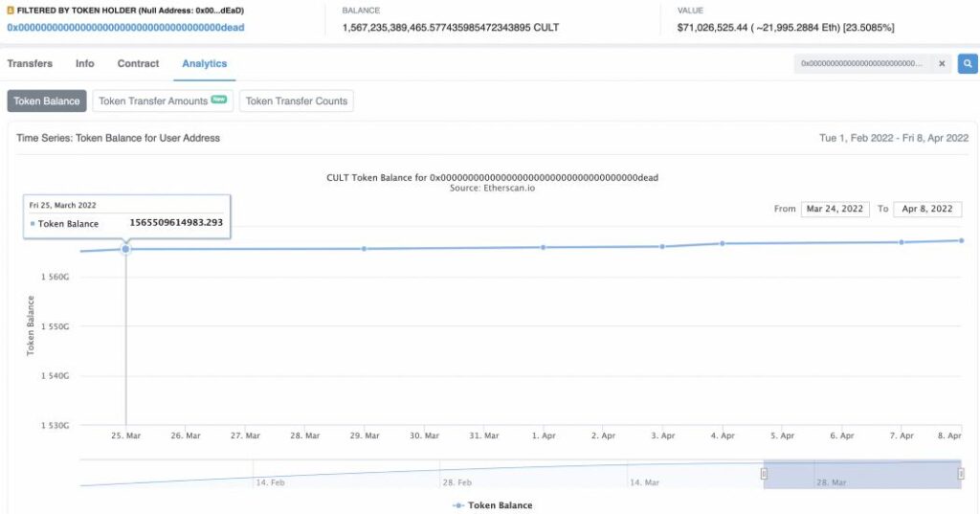This screenshot has width=980, height=514.
Task: Click the To date field Apr 8, 2022
Action: click(x=927, y=209)
